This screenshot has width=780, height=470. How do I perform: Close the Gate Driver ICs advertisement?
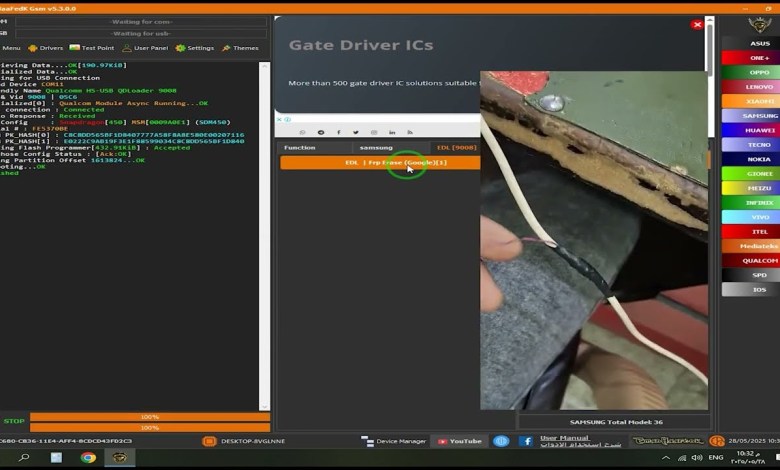pyautogui.click(x=697, y=24)
